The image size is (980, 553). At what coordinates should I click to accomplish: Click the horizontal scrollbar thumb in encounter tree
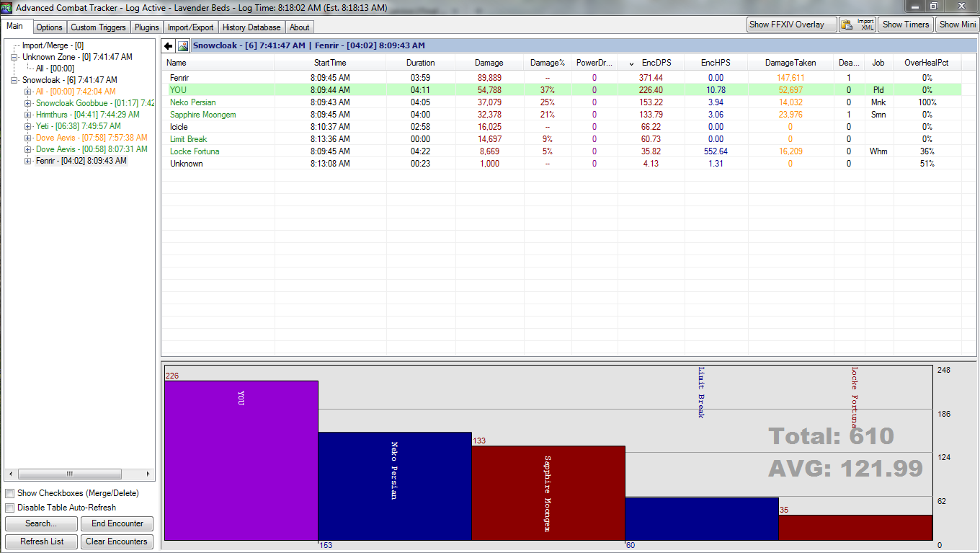(x=70, y=474)
